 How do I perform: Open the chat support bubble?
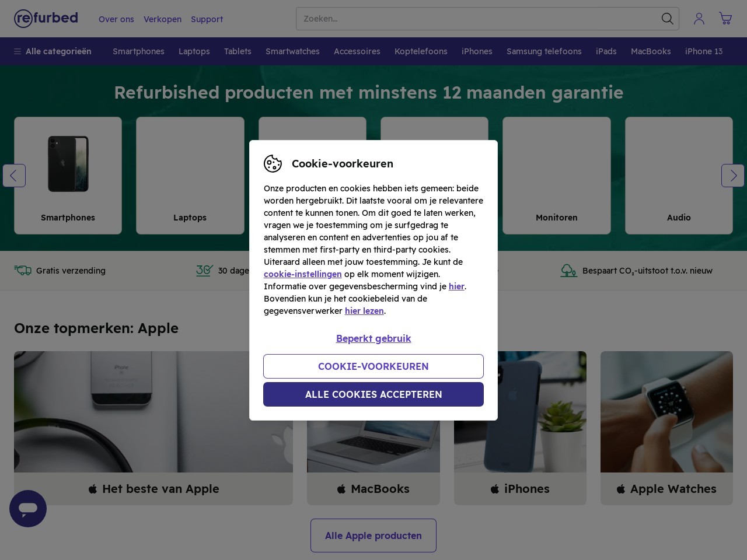click(x=28, y=509)
